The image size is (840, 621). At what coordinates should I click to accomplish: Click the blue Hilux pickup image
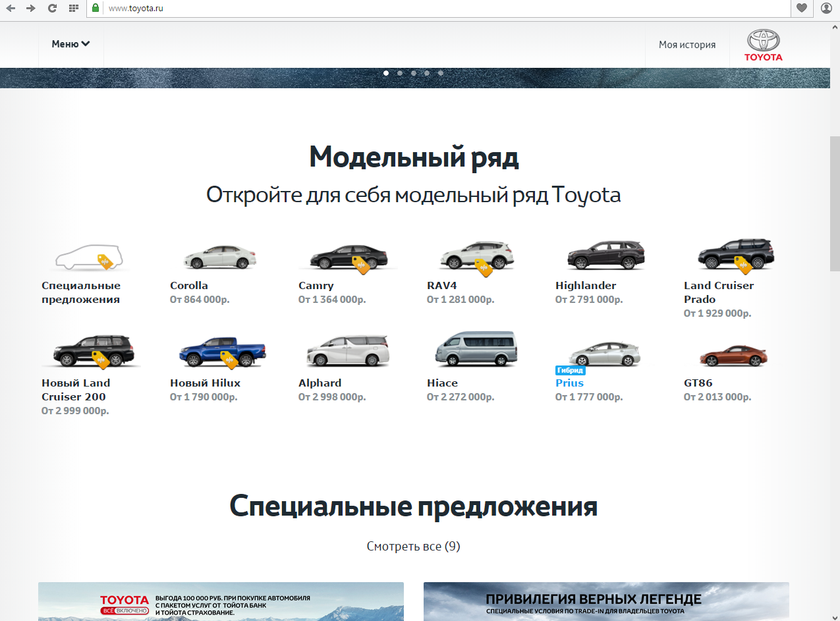click(222, 352)
